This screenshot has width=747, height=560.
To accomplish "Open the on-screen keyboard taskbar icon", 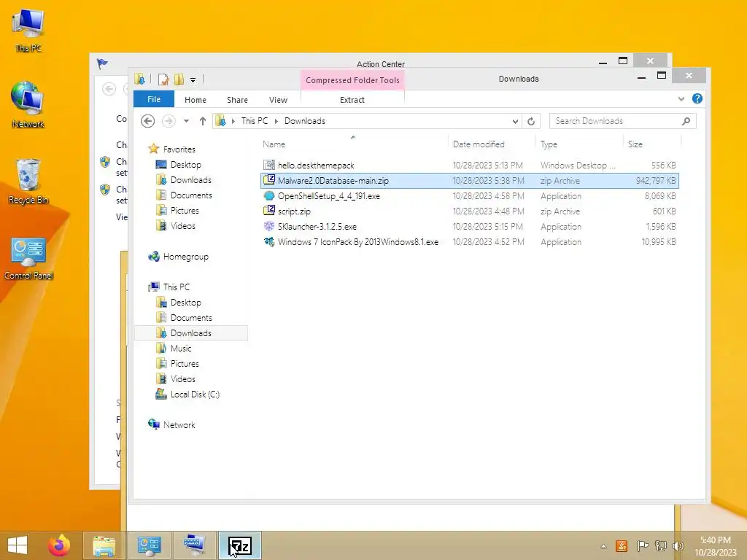I will pos(194,545).
